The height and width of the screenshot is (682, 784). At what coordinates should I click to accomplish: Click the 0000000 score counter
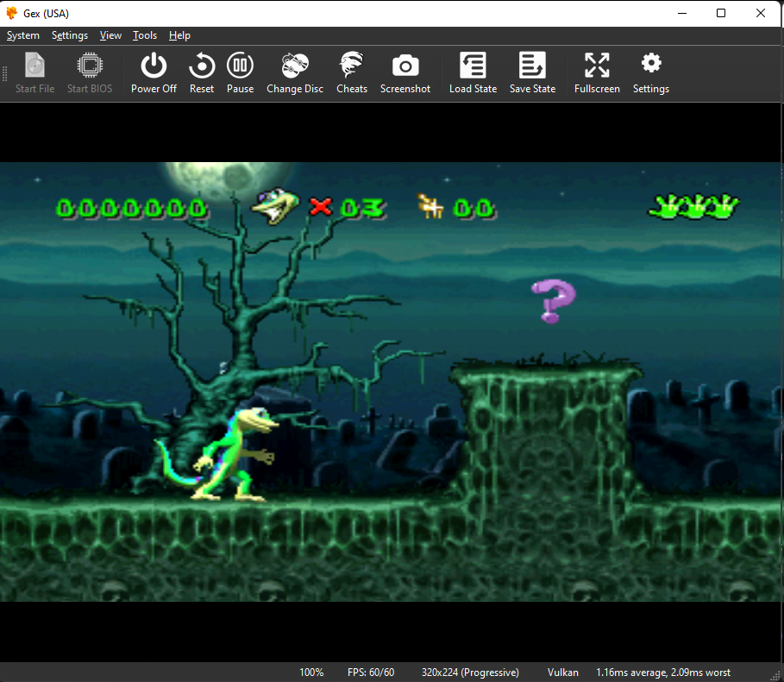pos(132,209)
